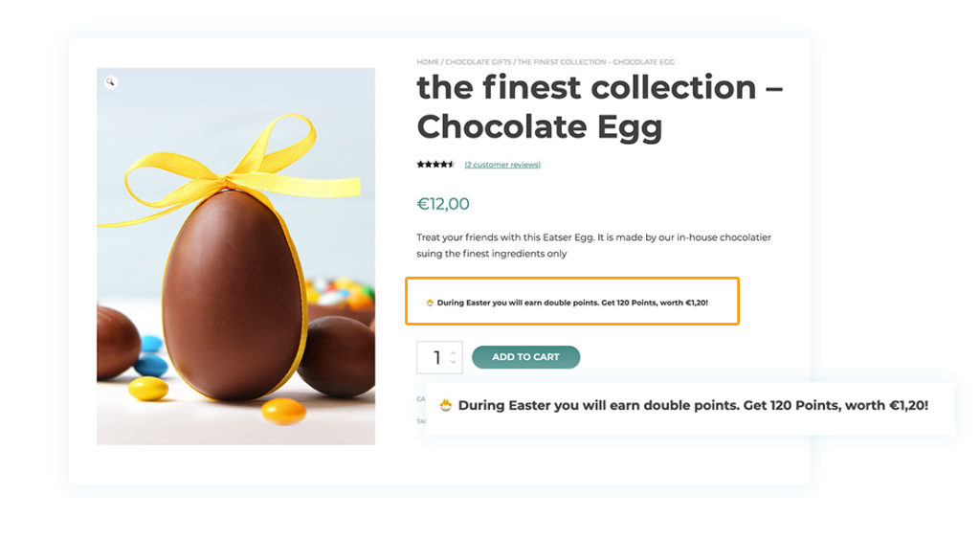This screenshot has height=540, width=980.
Task: Click the current breadcrumb item for Chocolate Egg
Action: coord(596,62)
